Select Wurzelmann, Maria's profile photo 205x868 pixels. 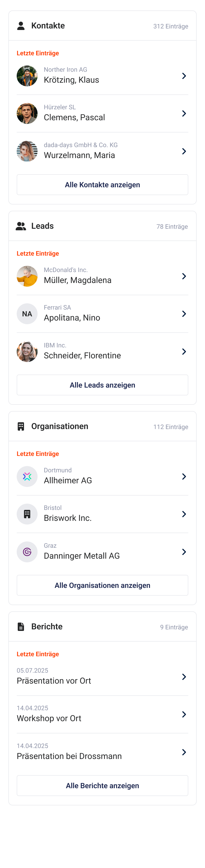[x=27, y=151]
